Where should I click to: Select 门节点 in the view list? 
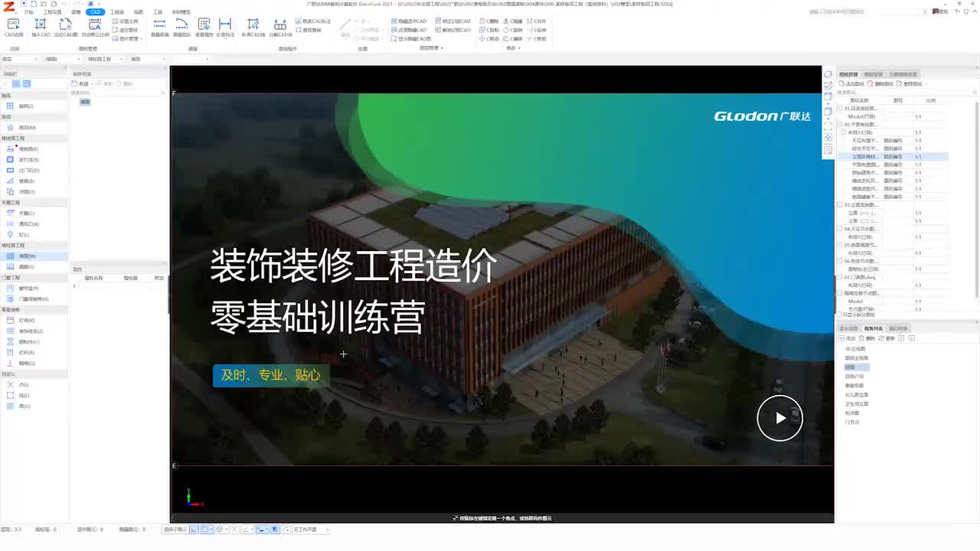pyautogui.click(x=852, y=422)
